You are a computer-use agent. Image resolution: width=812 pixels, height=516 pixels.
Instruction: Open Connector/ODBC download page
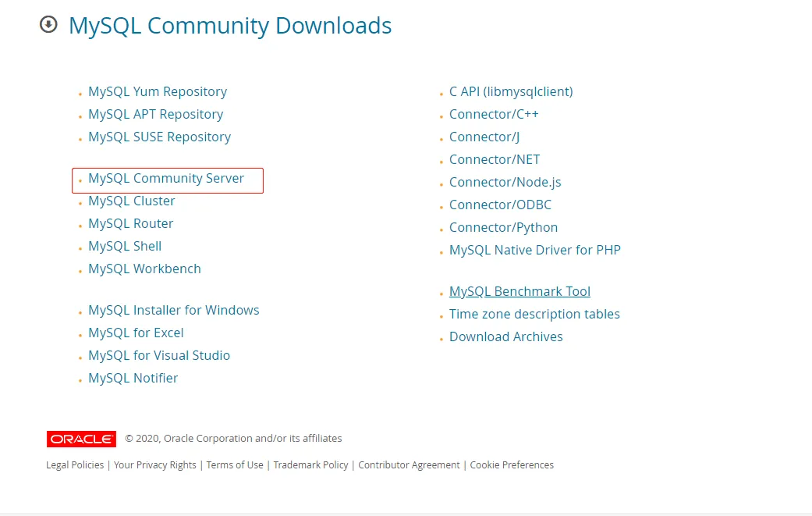(x=500, y=205)
